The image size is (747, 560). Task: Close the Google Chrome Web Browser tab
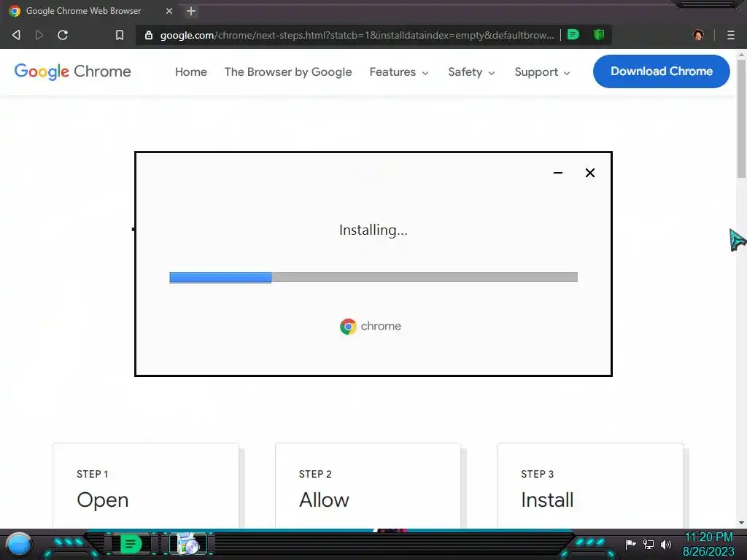(x=169, y=11)
